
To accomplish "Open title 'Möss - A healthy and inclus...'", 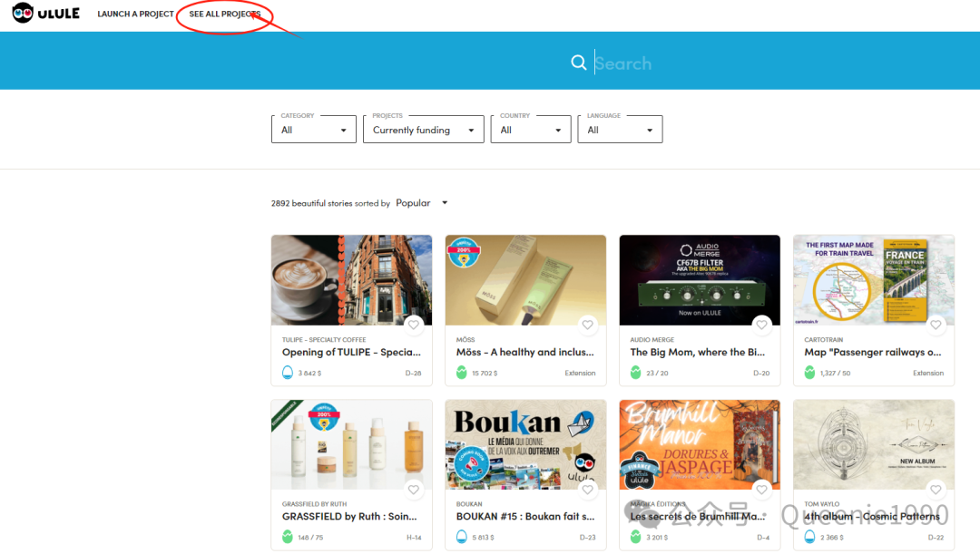I will 525,353.
